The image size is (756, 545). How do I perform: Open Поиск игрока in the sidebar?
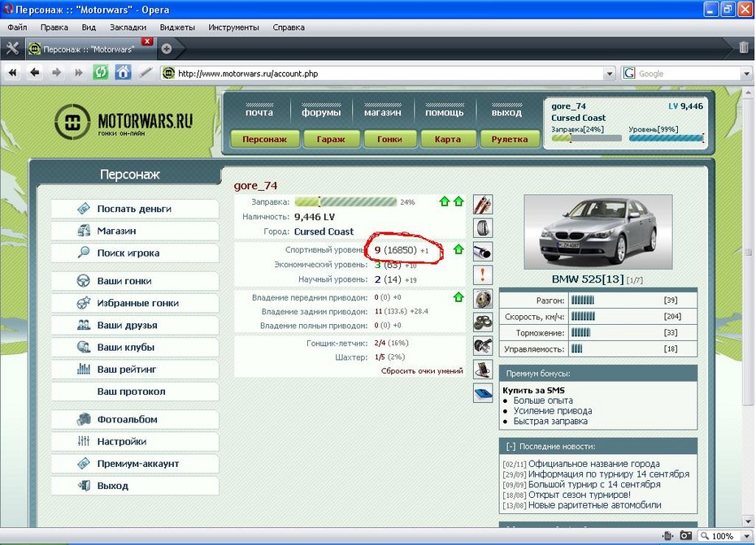[135, 253]
